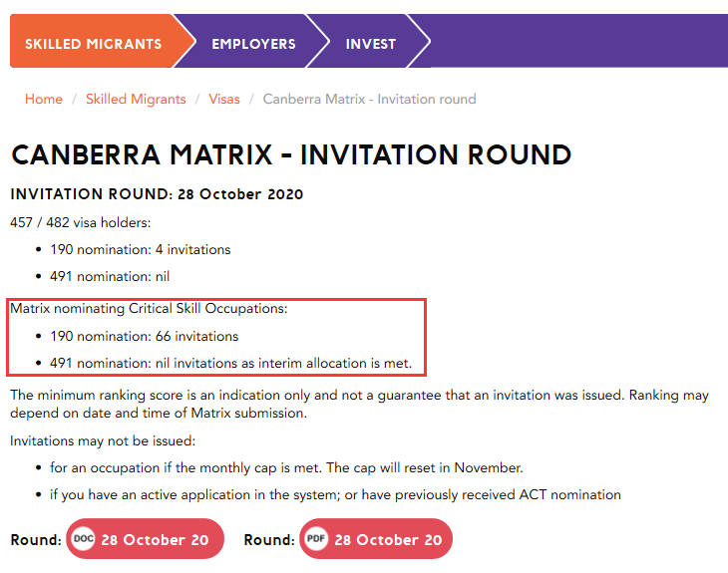This screenshot has height=573, width=728.
Task: Click the interim allocation is met bullet
Action: tap(230, 363)
